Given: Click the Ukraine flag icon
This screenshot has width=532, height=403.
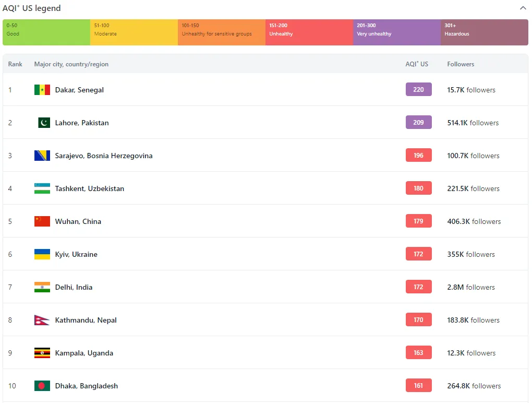Looking at the screenshot, I should pyautogui.click(x=42, y=254).
